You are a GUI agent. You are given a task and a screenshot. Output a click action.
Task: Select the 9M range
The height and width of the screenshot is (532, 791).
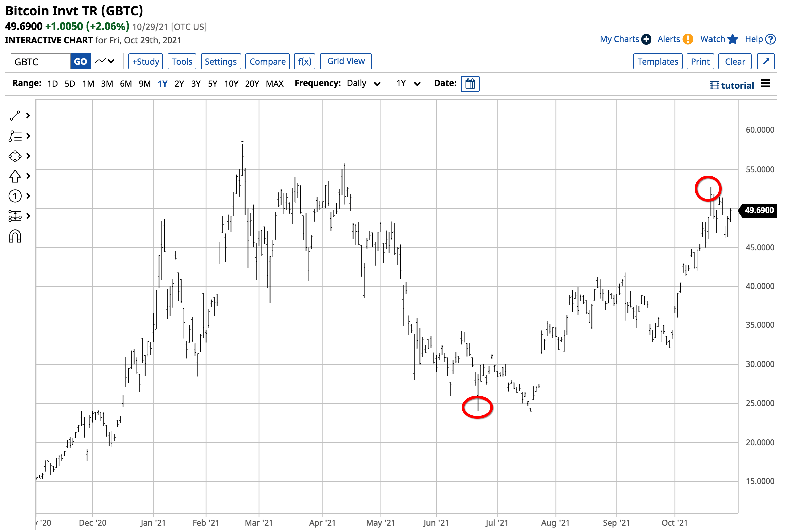(145, 84)
